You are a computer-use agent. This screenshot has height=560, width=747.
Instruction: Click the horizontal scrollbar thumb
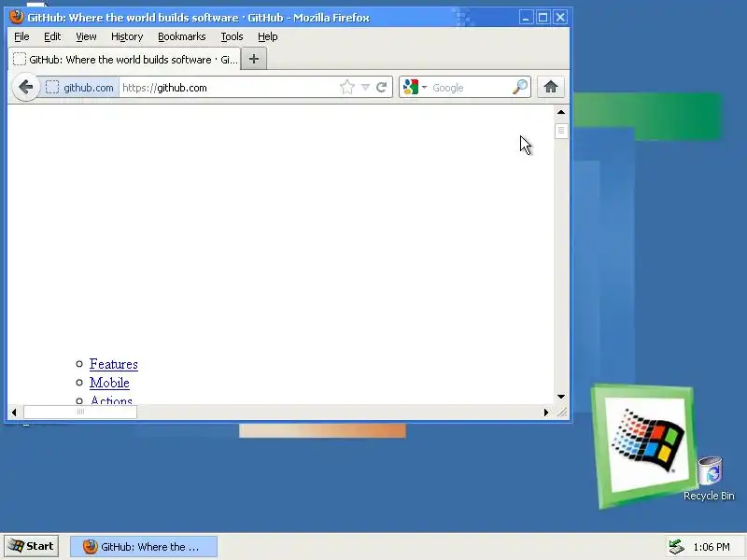tap(80, 413)
